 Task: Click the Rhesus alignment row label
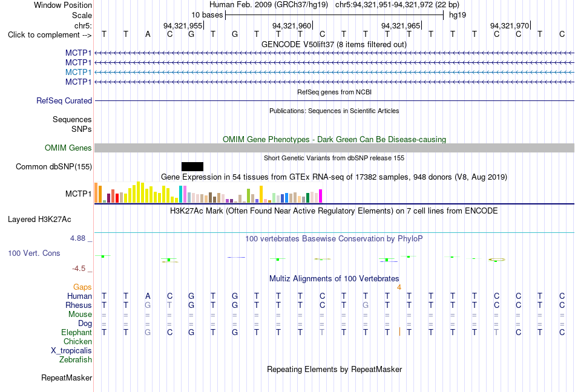point(79,305)
